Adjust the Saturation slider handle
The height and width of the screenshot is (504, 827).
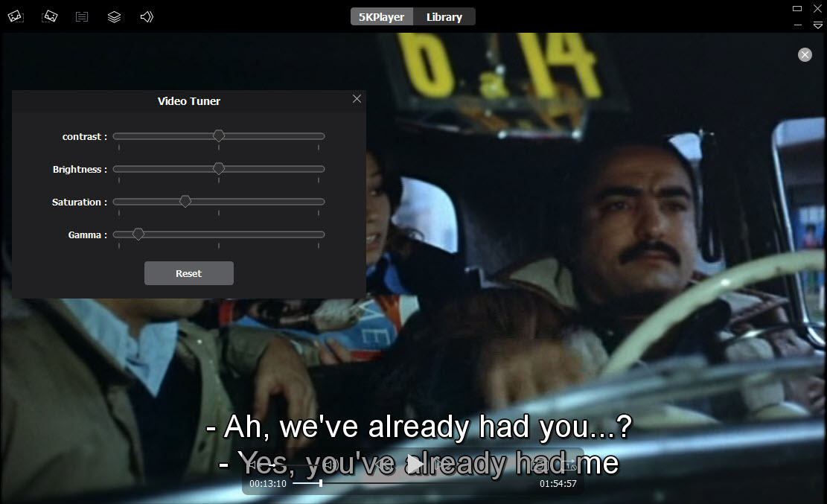click(x=185, y=201)
